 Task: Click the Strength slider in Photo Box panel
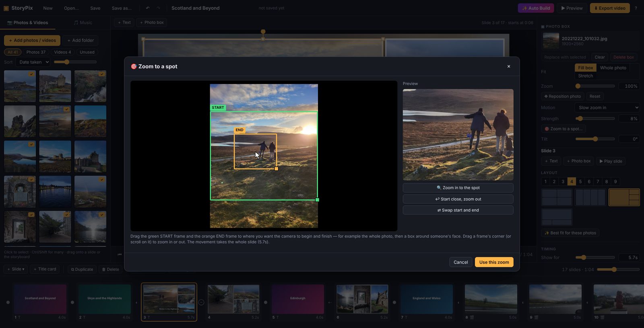pos(595,119)
